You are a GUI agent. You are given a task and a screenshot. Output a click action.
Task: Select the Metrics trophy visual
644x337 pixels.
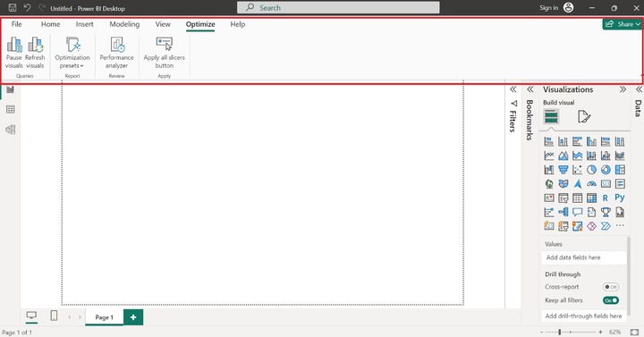pyautogui.click(x=606, y=212)
